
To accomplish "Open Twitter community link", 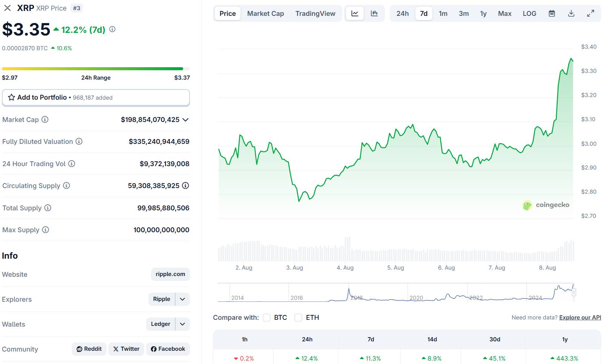I will pyautogui.click(x=127, y=349).
